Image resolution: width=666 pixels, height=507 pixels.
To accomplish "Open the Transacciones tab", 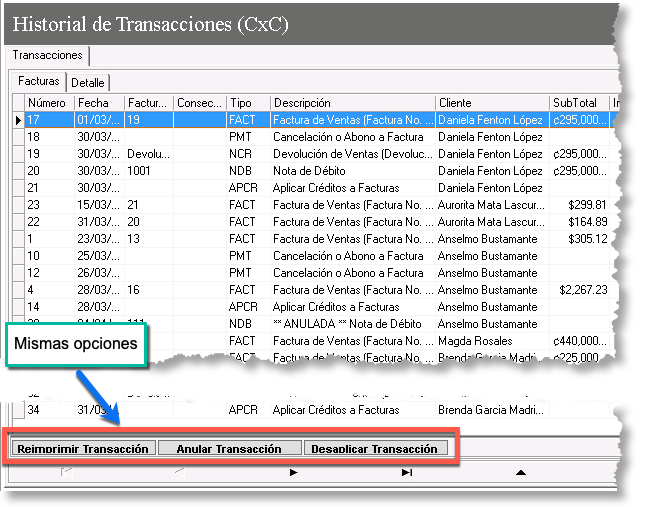I will pyautogui.click(x=47, y=55).
